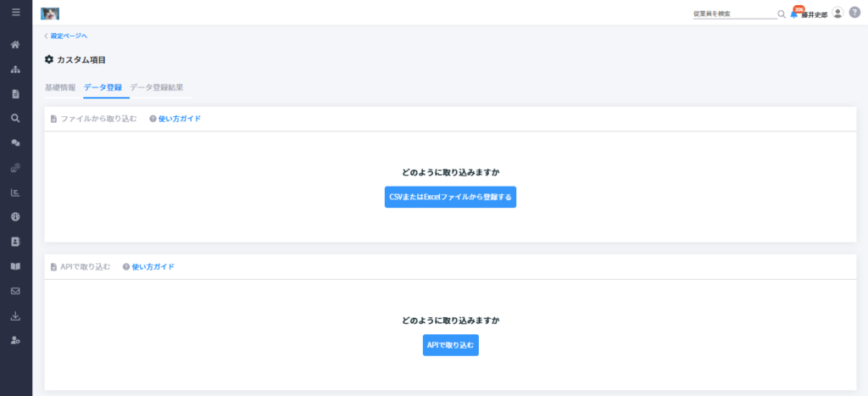
Task: Open the user settings sidebar icon
Action: tap(15, 340)
